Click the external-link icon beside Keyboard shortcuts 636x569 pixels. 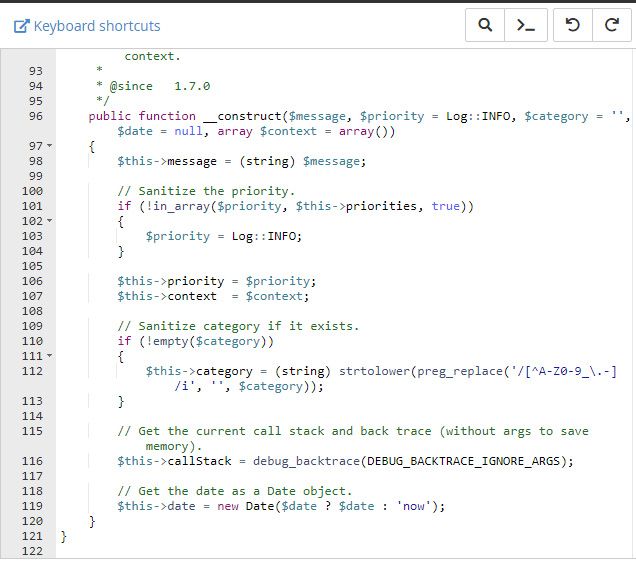tap(21, 26)
